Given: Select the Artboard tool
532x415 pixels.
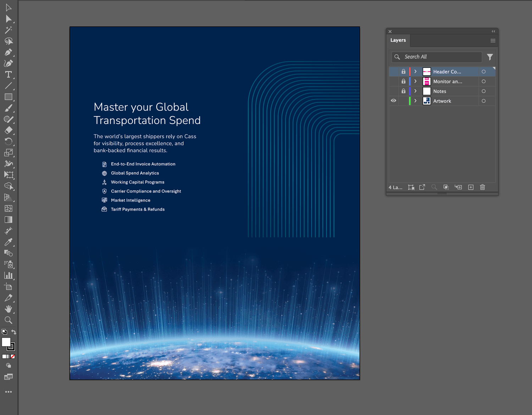Looking at the screenshot, I should coord(9,287).
